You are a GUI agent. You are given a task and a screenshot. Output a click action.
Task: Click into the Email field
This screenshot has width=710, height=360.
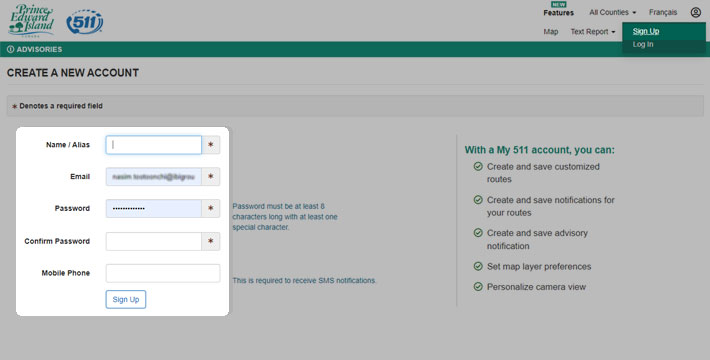[154, 177]
